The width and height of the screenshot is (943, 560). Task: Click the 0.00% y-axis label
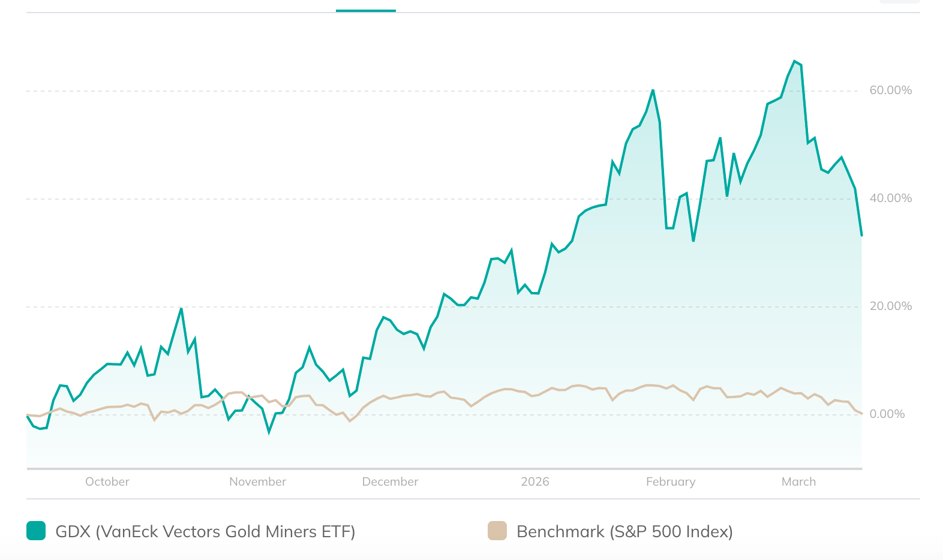point(887,414)
